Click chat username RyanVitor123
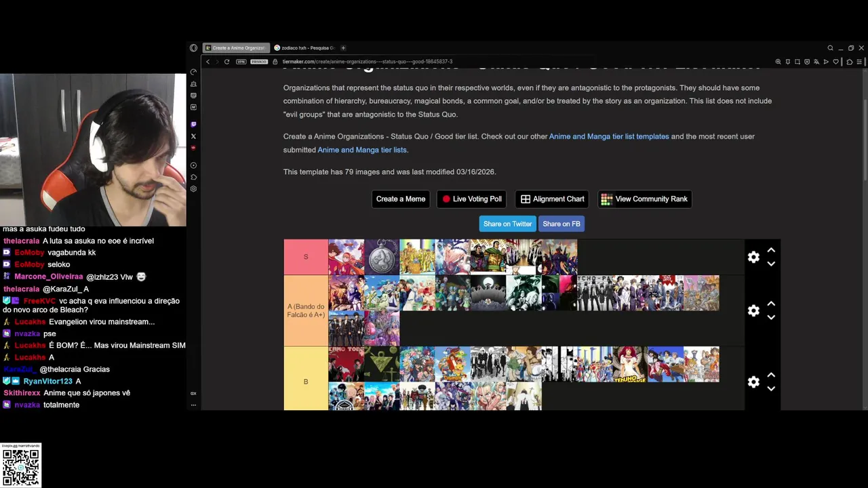The width and height of the screenshot is (868, 488). click(x=47, y=381)
